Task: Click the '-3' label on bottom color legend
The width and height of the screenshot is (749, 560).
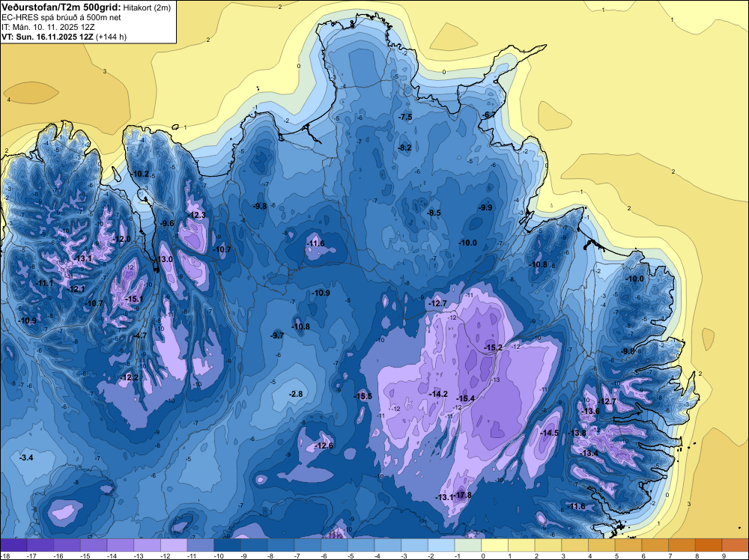Action: [x=405, y=556]
